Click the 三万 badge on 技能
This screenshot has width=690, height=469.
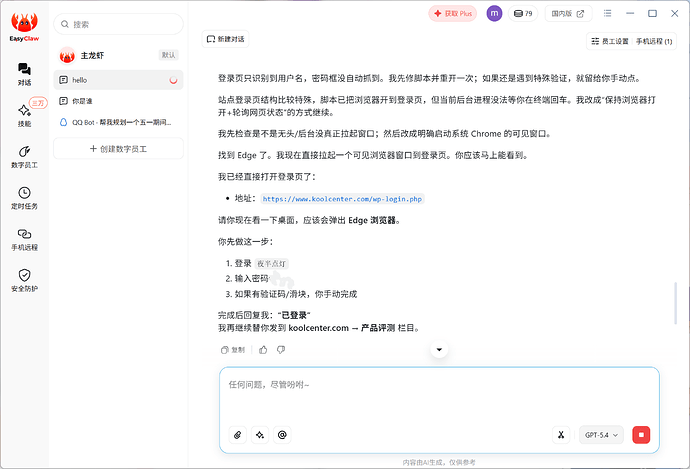[x=38, y=103]
